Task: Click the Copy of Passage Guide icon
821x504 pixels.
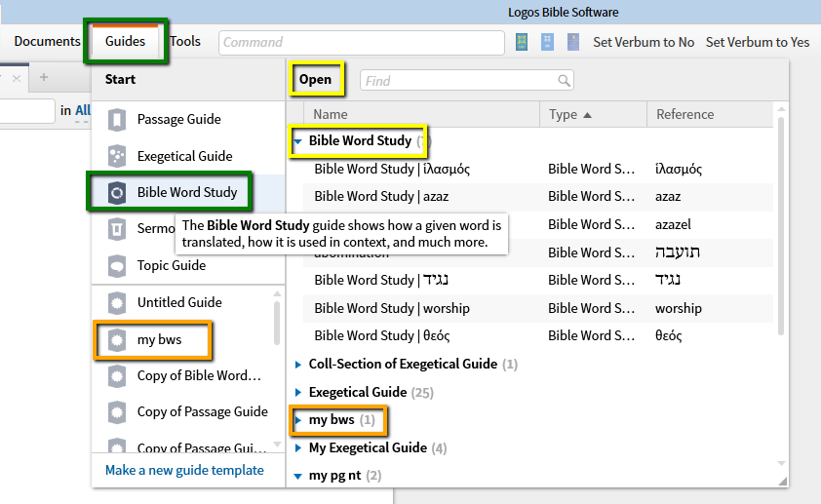Action: (x=117, y=412)
